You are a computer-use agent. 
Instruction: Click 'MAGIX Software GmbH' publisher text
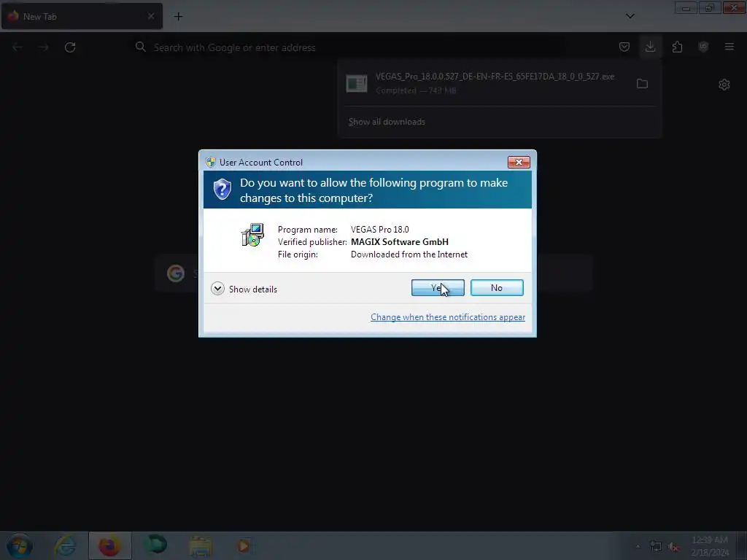[400, 242]
